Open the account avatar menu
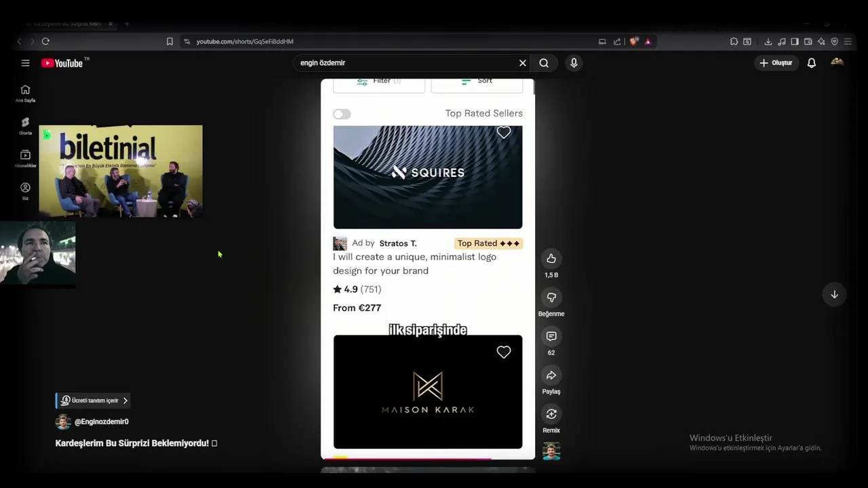This screenshot has height=488, width=868. click(x=837, y=62)
